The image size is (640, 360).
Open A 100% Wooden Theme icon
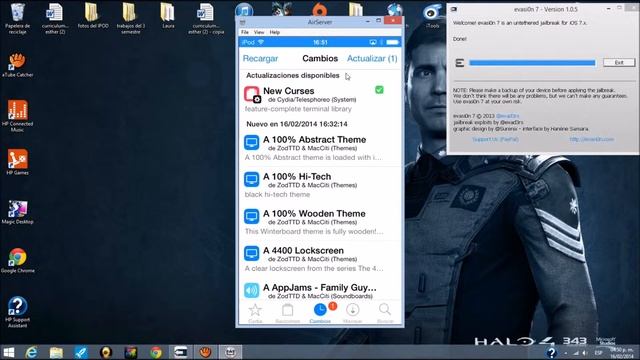tap(251, 216)
